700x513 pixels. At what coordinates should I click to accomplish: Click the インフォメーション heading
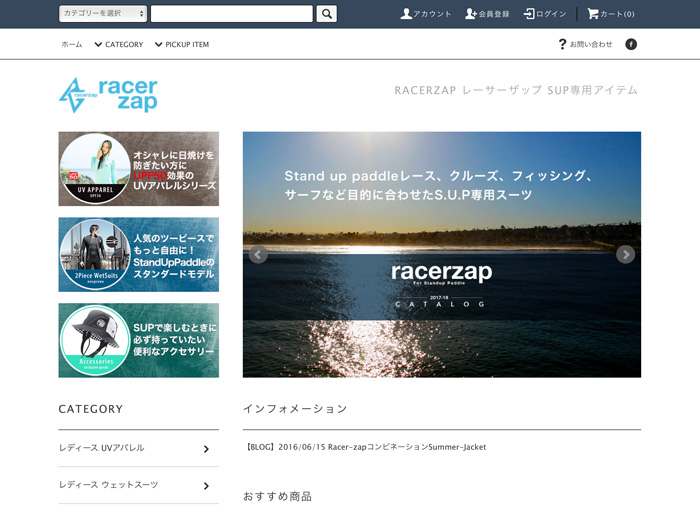(295, 409)
